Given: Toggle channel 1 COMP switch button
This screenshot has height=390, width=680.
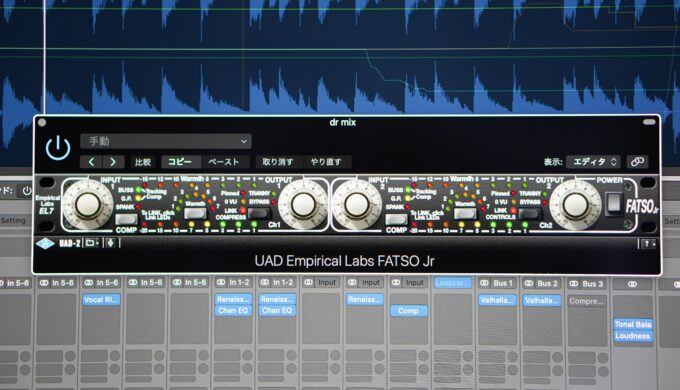Looking at the screenshot, I should click(126, 218).
